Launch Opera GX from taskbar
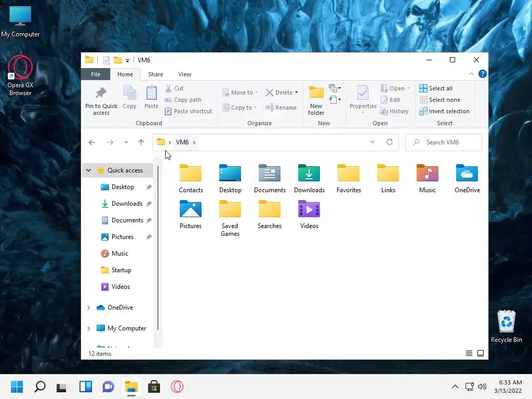Image resolution: width=532 pixels, height=399 pixels. [x=177, y=387]
